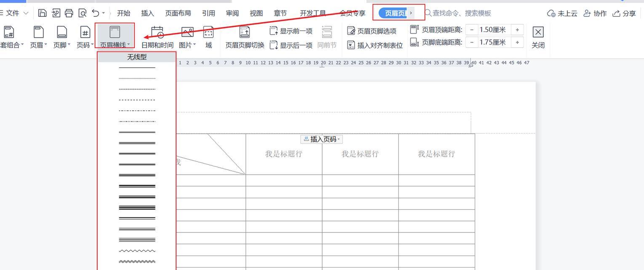Click the 未上云 cloud status icon
Viewport: 644px width, 270px height.
tap(551, 13)
